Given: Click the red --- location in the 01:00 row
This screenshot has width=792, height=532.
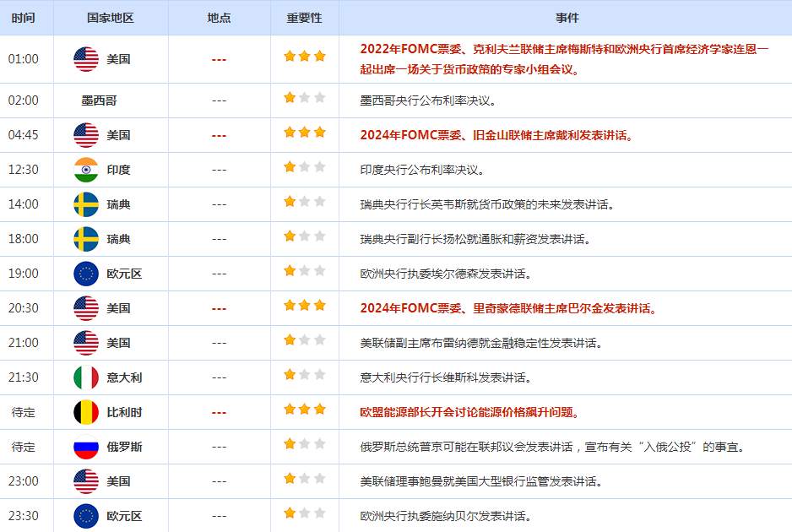Looking at the screenshot, I should pos(219,60).
